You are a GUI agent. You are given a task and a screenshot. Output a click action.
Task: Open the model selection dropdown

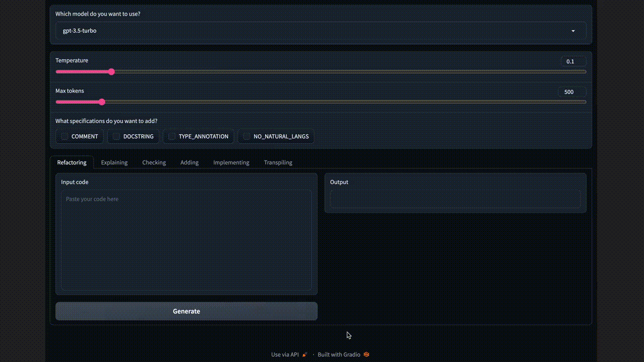click(x=321, y=31)
